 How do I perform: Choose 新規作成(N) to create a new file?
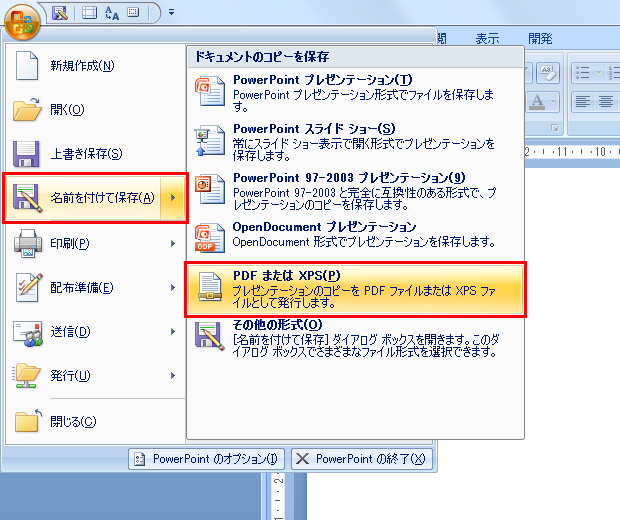coord(95,65)
